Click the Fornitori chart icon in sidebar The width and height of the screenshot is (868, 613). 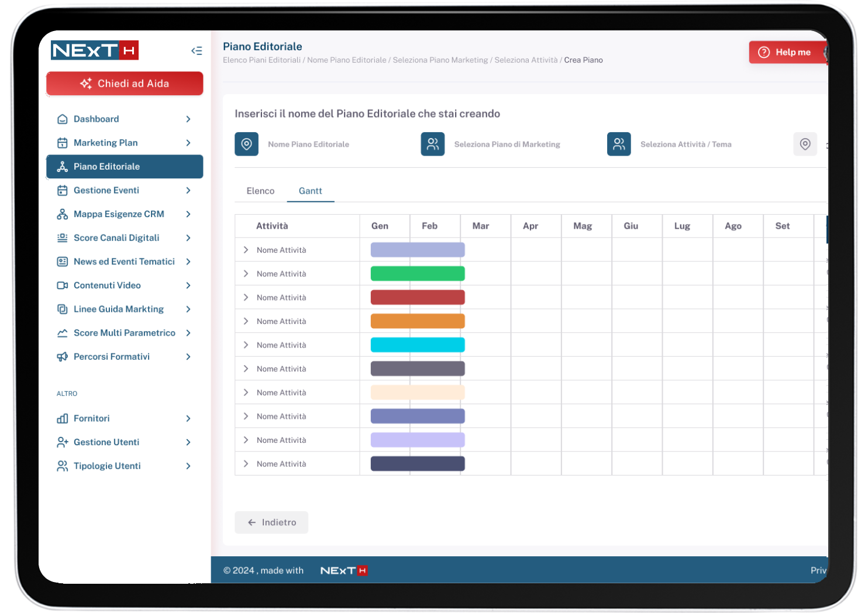pyautogui.click(x=62, y=419)
